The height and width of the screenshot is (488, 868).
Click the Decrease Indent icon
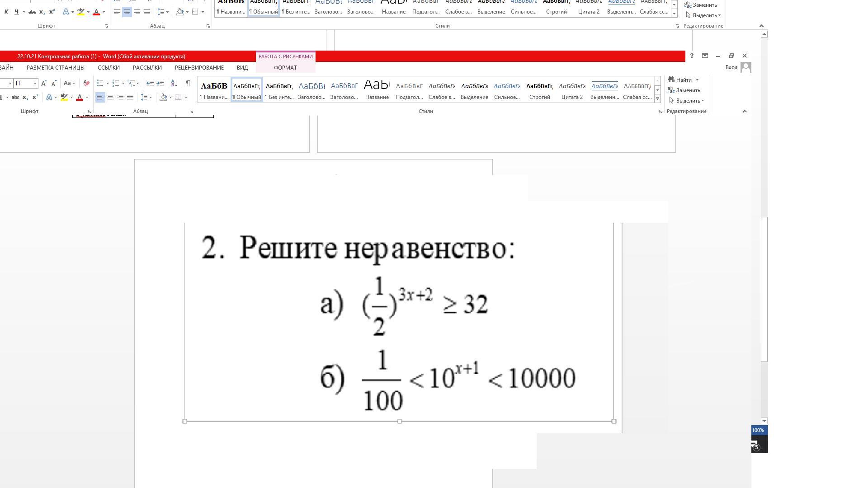tap(150, 83)
